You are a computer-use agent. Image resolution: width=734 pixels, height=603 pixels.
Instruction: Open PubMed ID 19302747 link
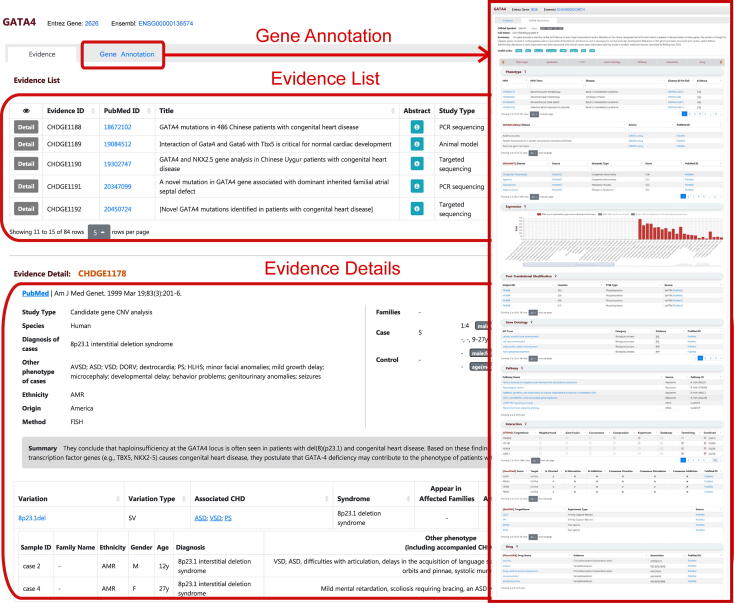(x=117, y=164)
